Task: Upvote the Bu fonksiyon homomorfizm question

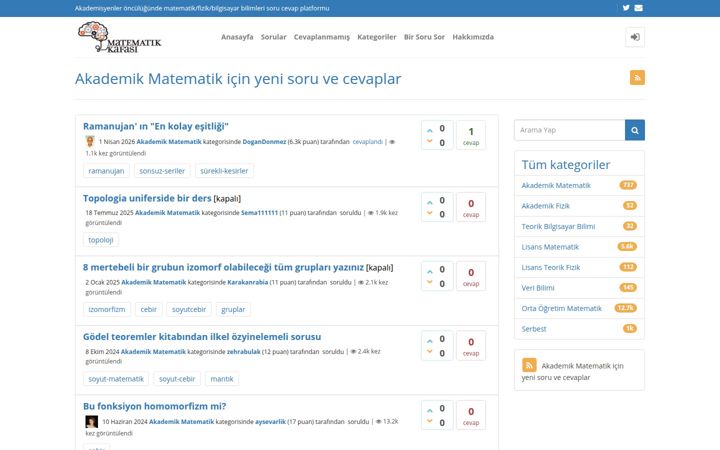Action: point(429,411)
